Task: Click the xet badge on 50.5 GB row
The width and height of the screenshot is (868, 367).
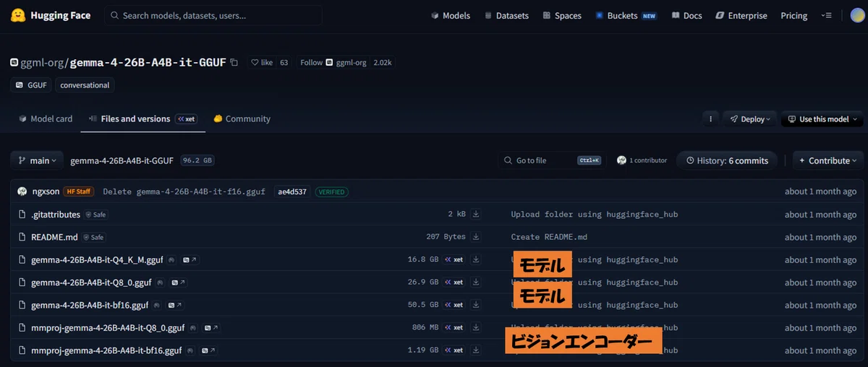Action: 454,305
